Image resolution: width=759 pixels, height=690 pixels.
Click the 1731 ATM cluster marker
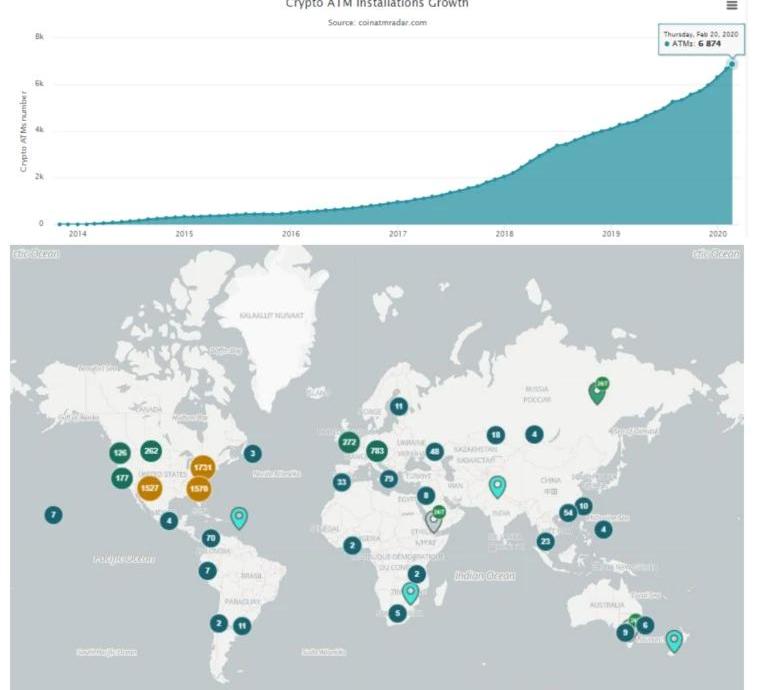coord(203,467)
